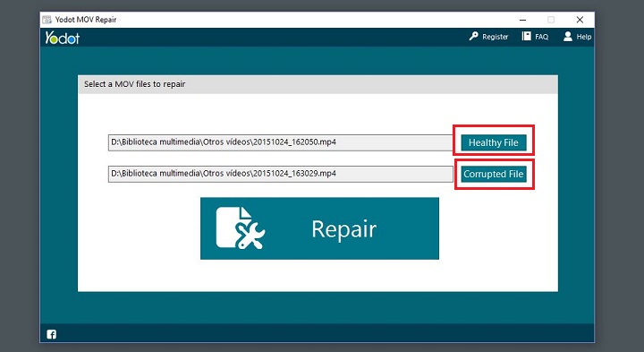Image resolution: width=644 pixels, height=352 pixels.
Task: Click the Help person icon
Action: click(x=568, y=36)
